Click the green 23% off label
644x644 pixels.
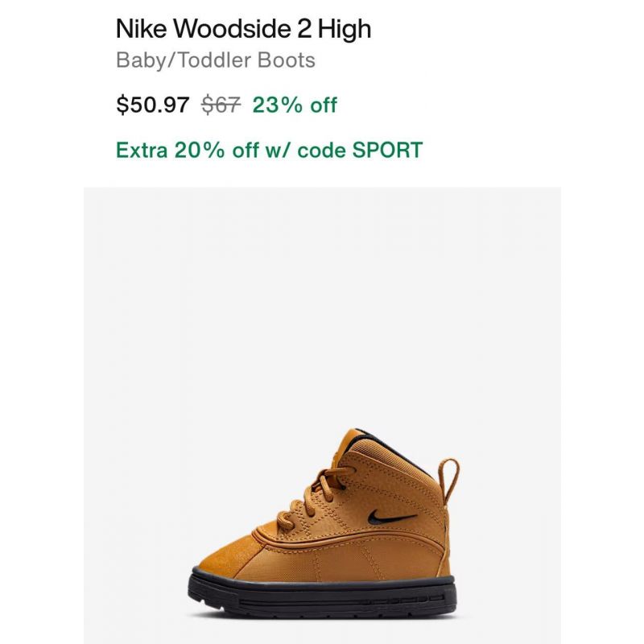click(295, 105)
